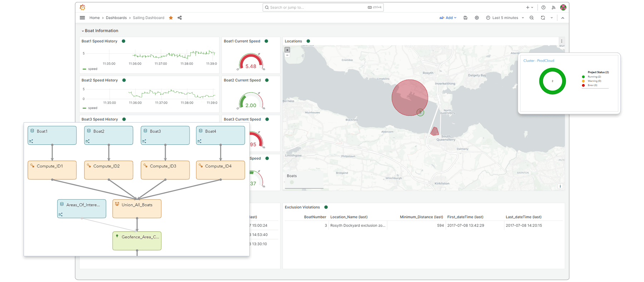Click the Boats map legend label

pos(292,176)
